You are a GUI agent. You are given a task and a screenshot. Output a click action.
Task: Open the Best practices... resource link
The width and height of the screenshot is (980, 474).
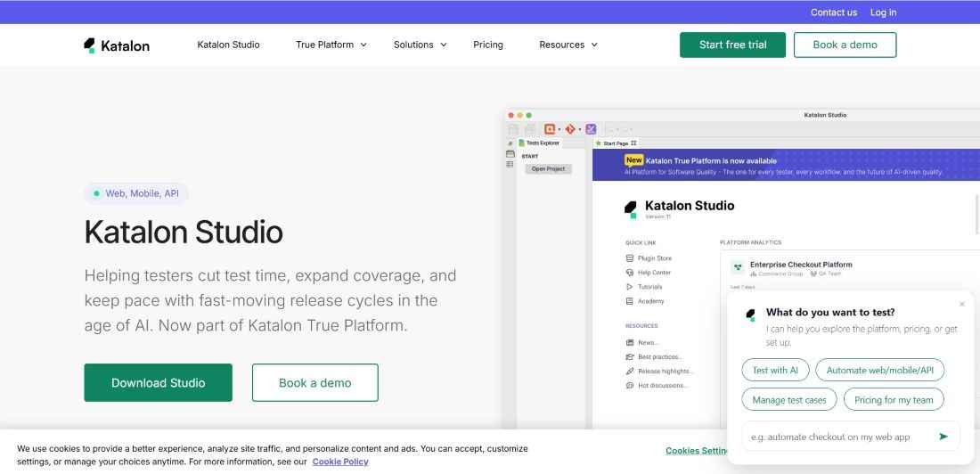pyautogui.click(x=660, y=357)
